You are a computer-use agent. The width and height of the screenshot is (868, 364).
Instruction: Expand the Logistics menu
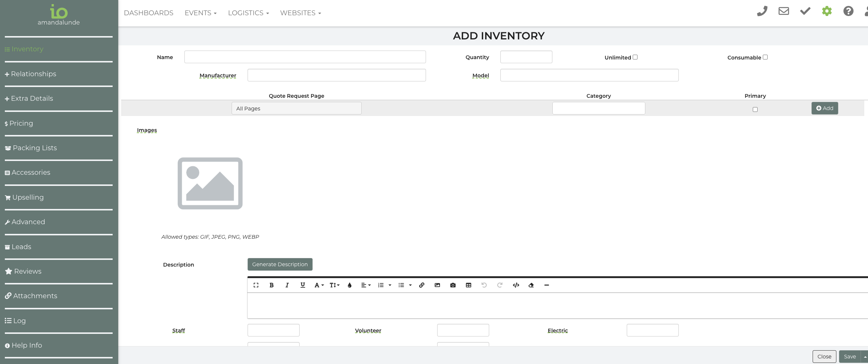248,13
